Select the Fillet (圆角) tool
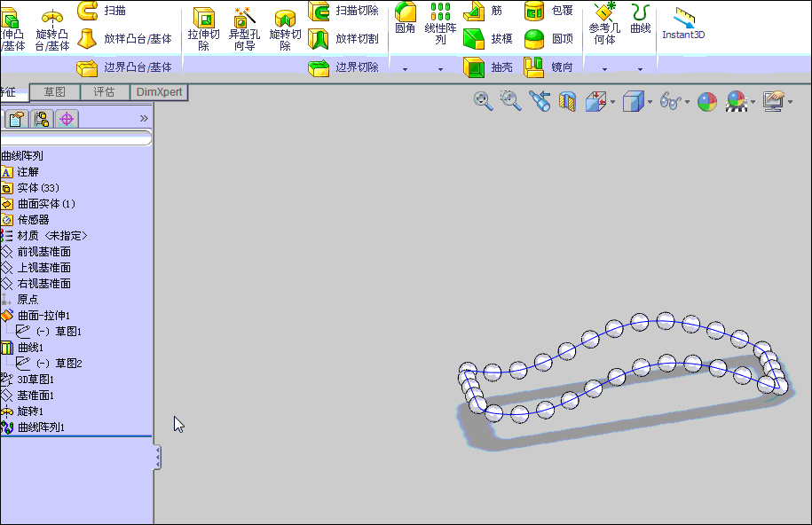This screenshot has width=812, height=525. [x=405, y=18]
